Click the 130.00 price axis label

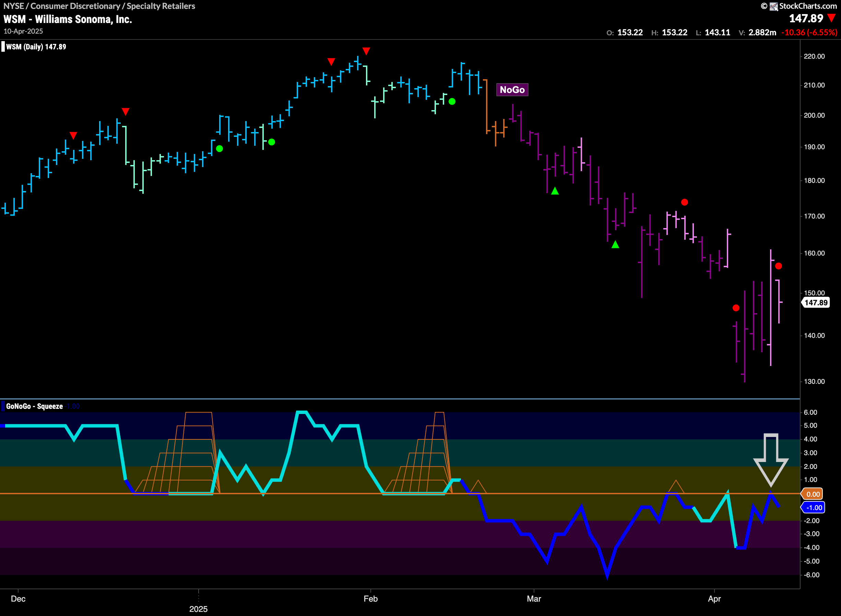(814, 381)
